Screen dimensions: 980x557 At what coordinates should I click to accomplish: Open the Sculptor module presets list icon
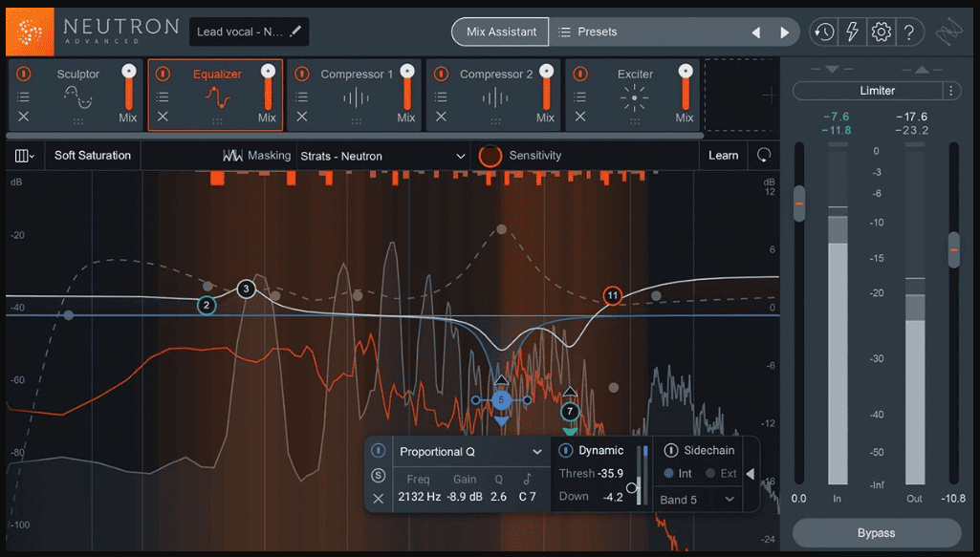point(23,96)
